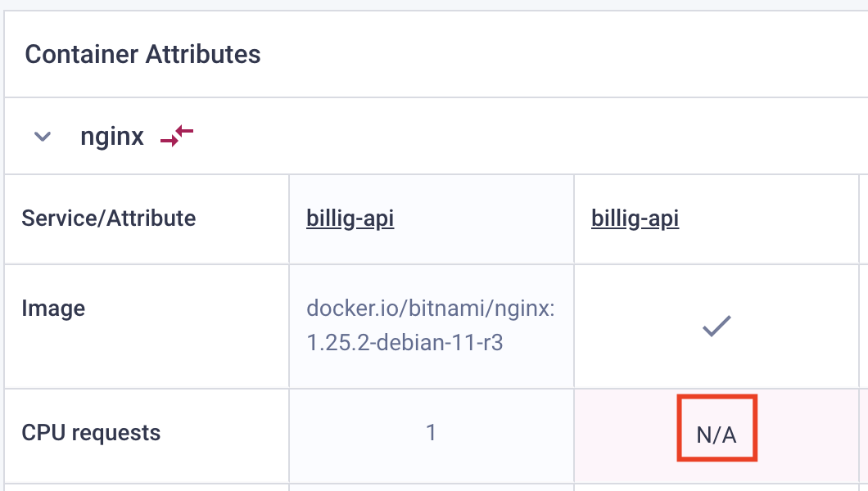868x491 pixels.
Task: Click the CPU requests row label
Action: (x=91, y=433)
